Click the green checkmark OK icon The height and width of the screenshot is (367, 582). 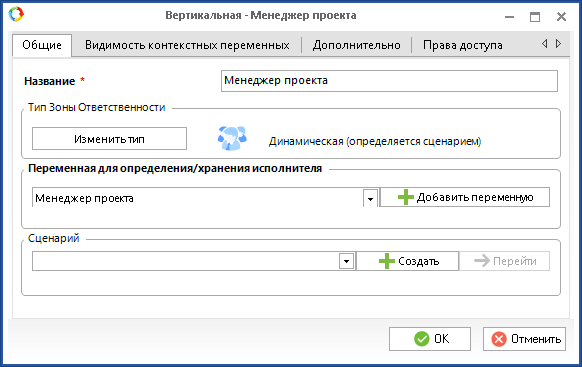click(x=421, y=339)
